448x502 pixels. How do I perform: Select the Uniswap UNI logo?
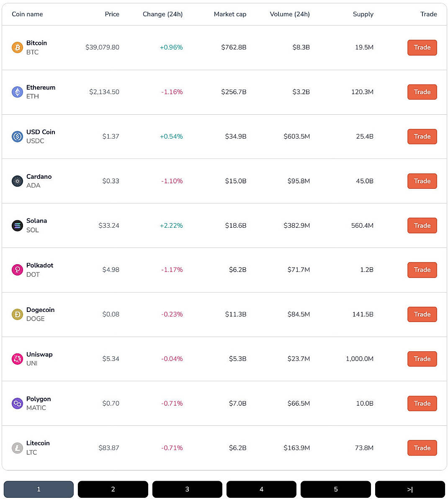coord(17,359)
